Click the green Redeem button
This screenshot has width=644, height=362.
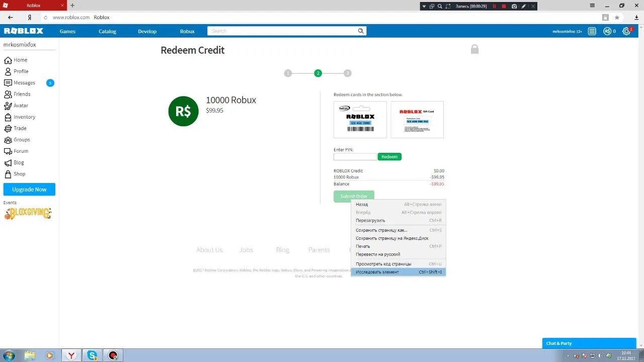tap(389, 157)
